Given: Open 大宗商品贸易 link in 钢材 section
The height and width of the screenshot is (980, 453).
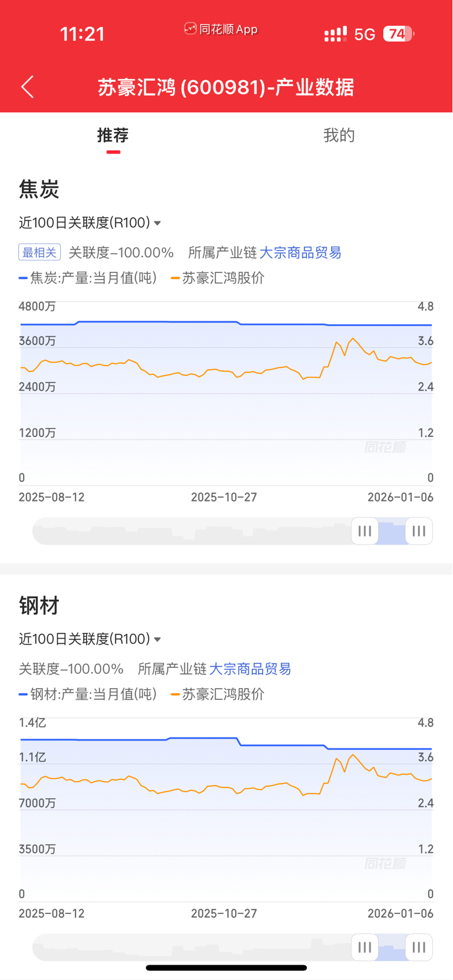Looking at the screenshot, I should pos(250,669).
